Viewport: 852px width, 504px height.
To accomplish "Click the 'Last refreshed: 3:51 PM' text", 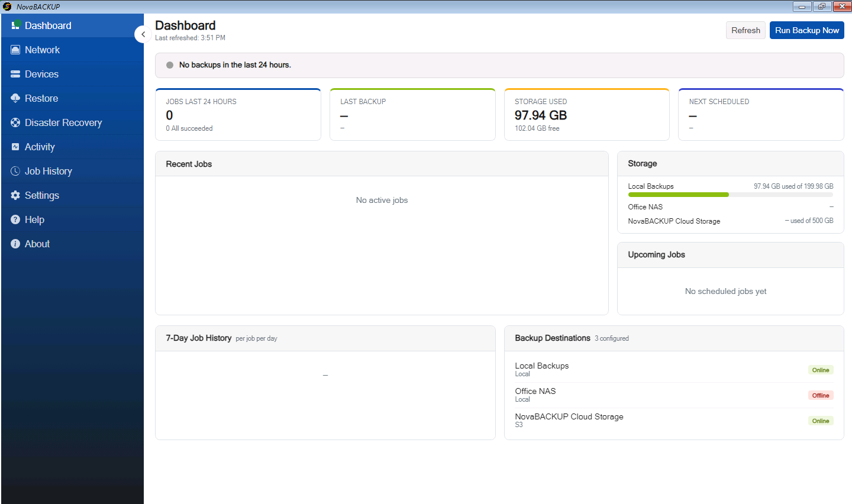I will (x=190, y=38).
